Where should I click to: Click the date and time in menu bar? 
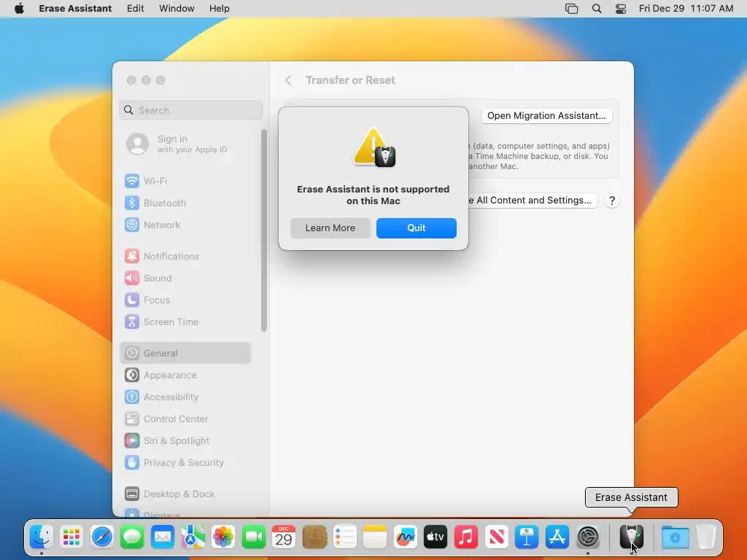click(686, 9)
